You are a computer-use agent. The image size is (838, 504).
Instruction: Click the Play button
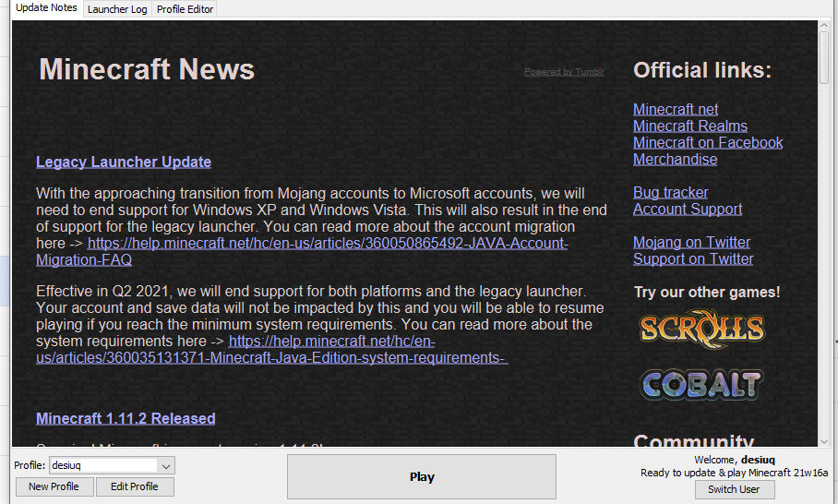pos(422,476)
